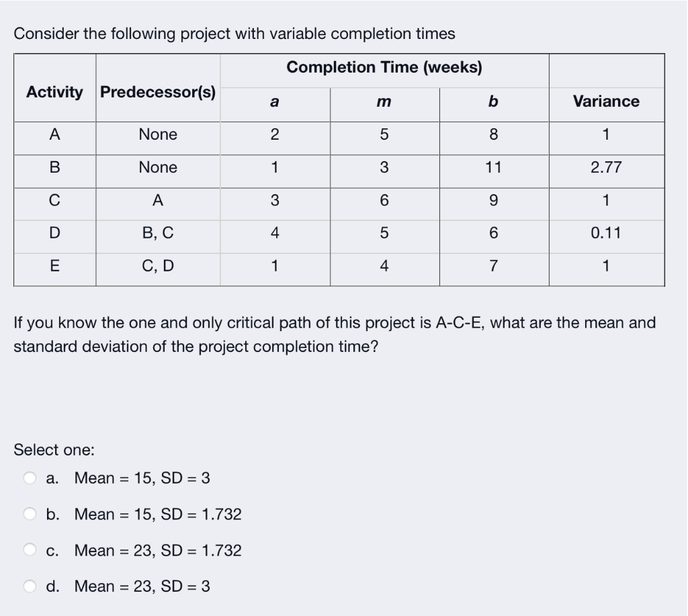688x616 pixels.
Task: Select the row for Activity B
Action: 54,168
